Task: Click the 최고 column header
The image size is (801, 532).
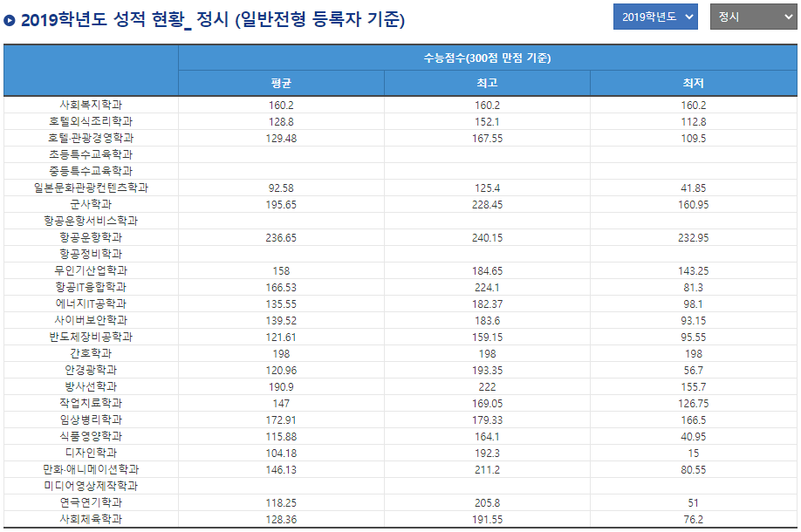Action: click(487, 84)
